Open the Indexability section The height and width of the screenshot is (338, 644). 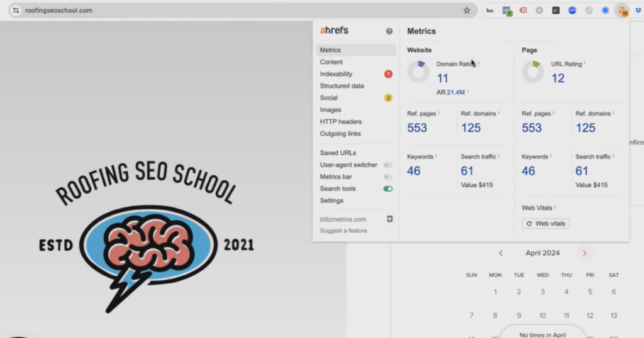pos(336,74)
